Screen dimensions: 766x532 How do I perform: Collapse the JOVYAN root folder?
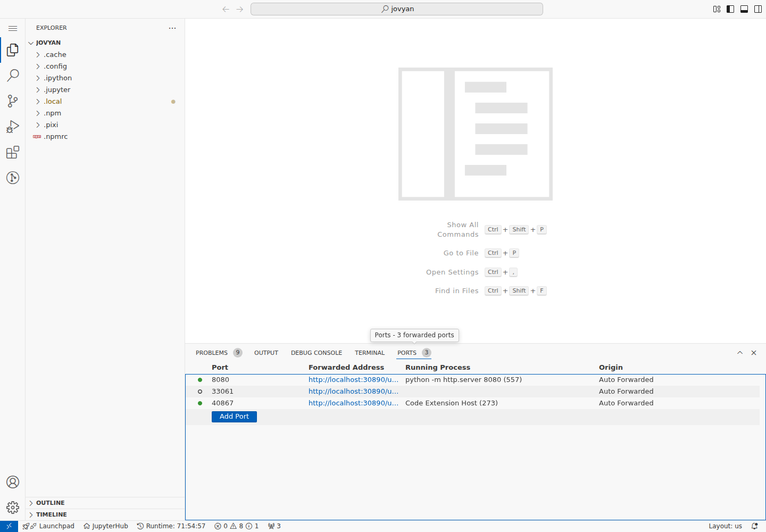pyautogui.click(x=105, y=43)
